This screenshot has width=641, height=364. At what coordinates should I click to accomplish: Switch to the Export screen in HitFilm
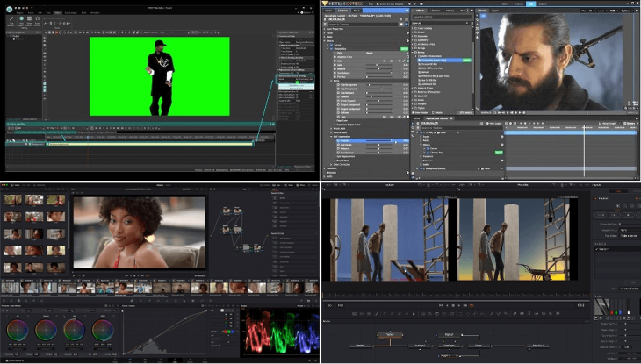coord(543,4)
